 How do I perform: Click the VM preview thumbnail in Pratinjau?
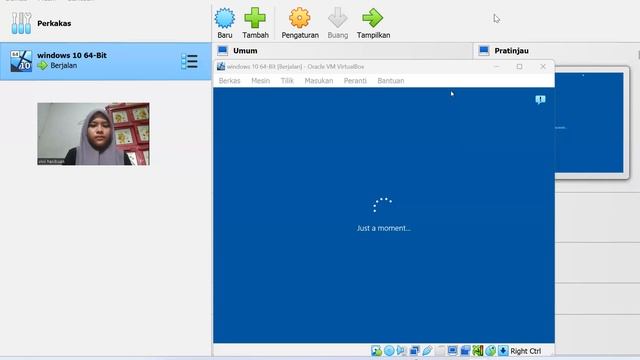pos(589,122)
